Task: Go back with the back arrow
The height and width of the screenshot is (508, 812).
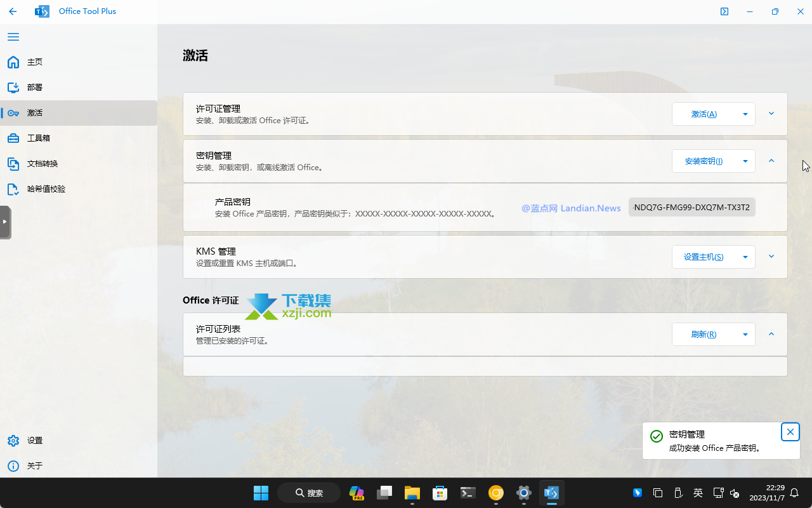Action: (x=13, y=11)
